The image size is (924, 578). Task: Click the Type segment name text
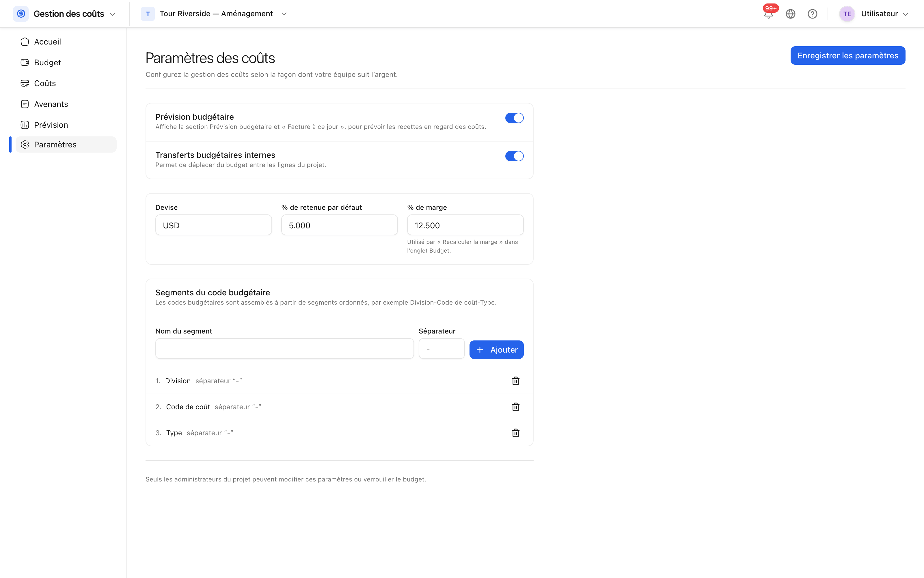tap(174, 433)
